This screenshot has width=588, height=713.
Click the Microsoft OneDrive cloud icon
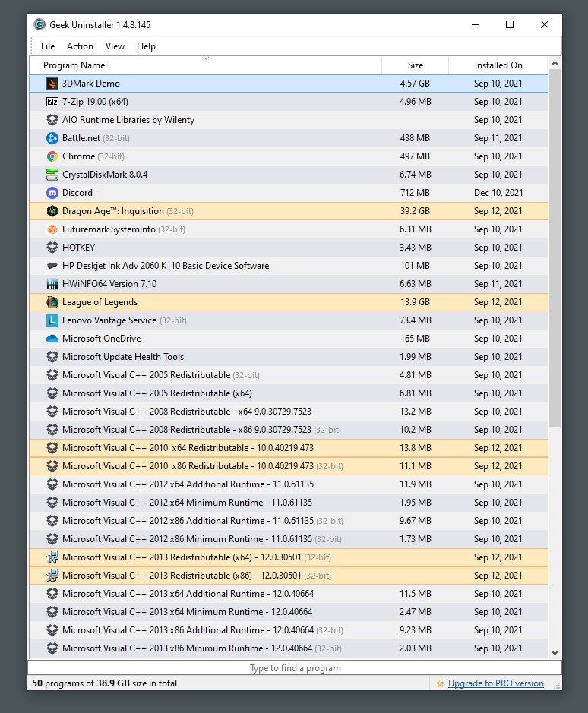coord(52,339)
